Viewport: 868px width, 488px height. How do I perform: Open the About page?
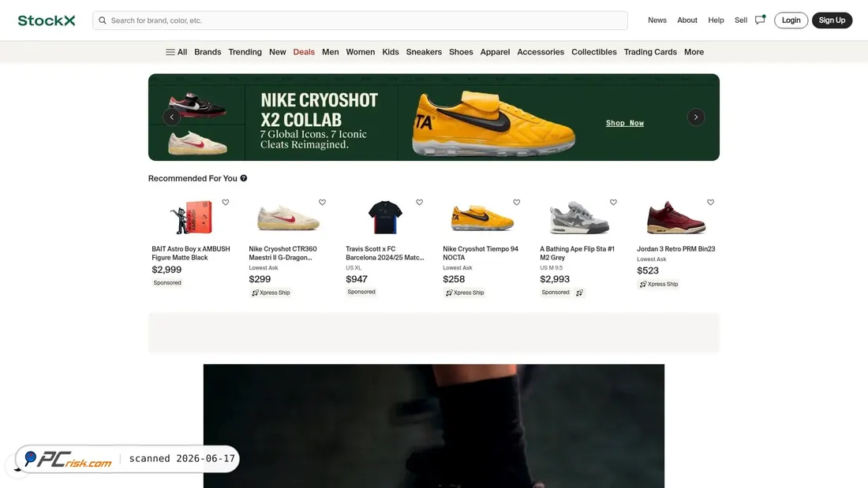point(687,20)
